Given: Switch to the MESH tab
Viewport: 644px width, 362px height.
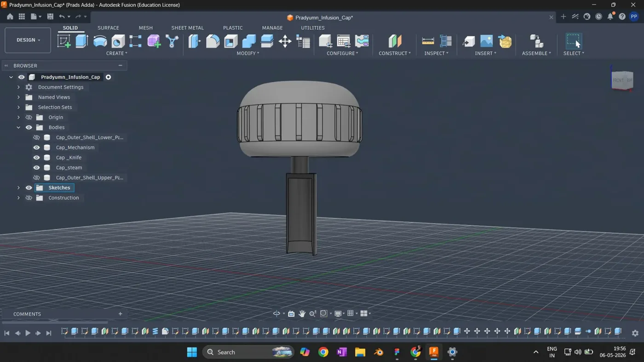Looking at the screenshot, I should (146, 28).
